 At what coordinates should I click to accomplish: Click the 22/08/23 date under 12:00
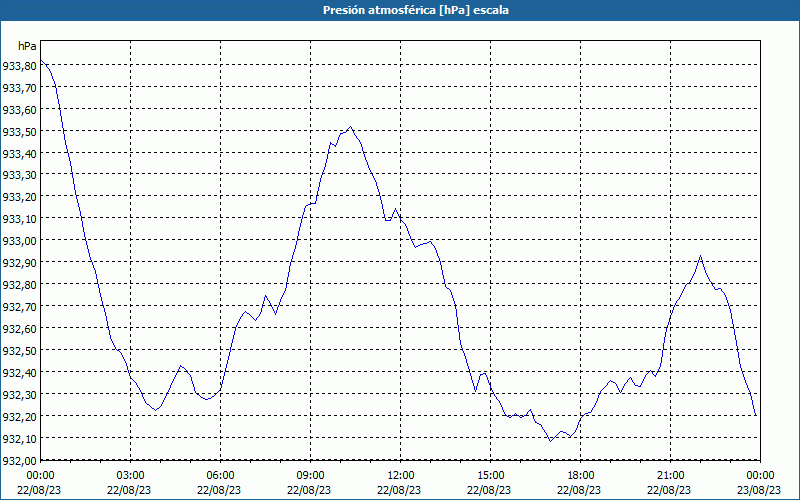tap(399, 490)
